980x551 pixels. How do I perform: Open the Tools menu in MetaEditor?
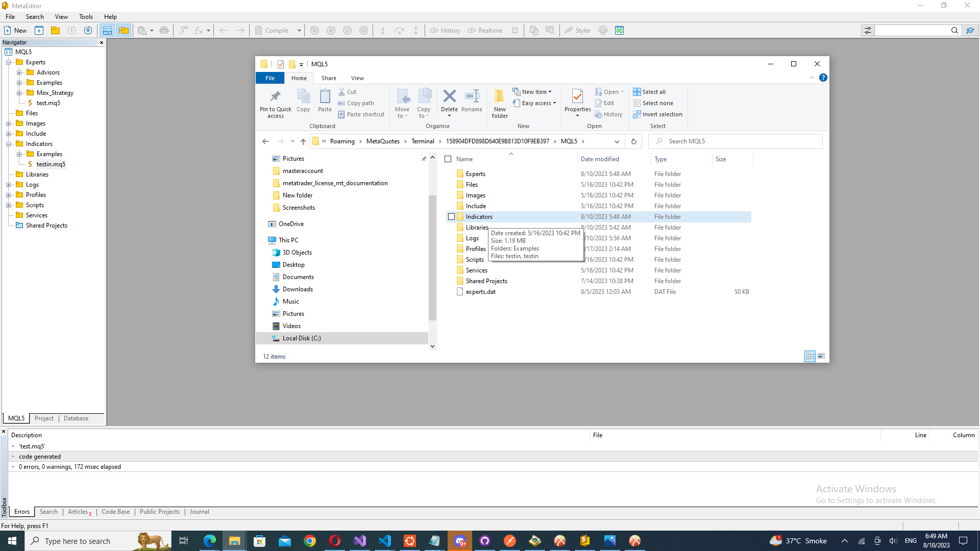[x=86, y=17]
